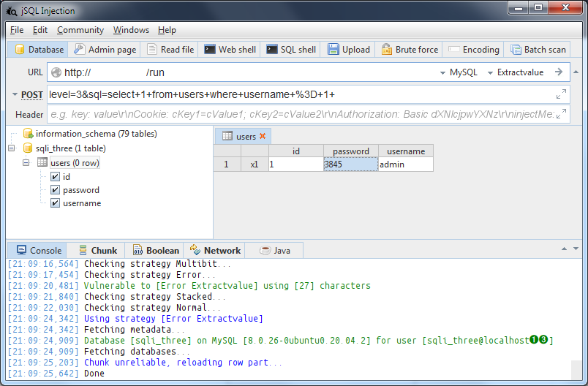
Task: Expand console panel with up arrow
Action: click(x=564, y=249)
